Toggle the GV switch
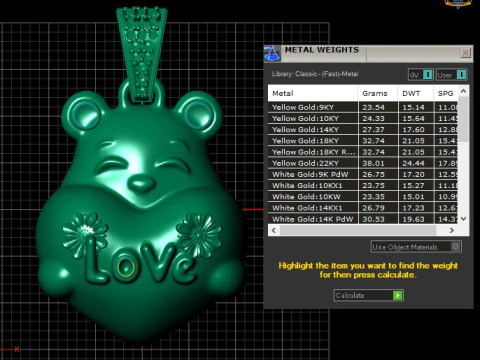This screenshot has height=360, width=480. (x=421, y=75)
